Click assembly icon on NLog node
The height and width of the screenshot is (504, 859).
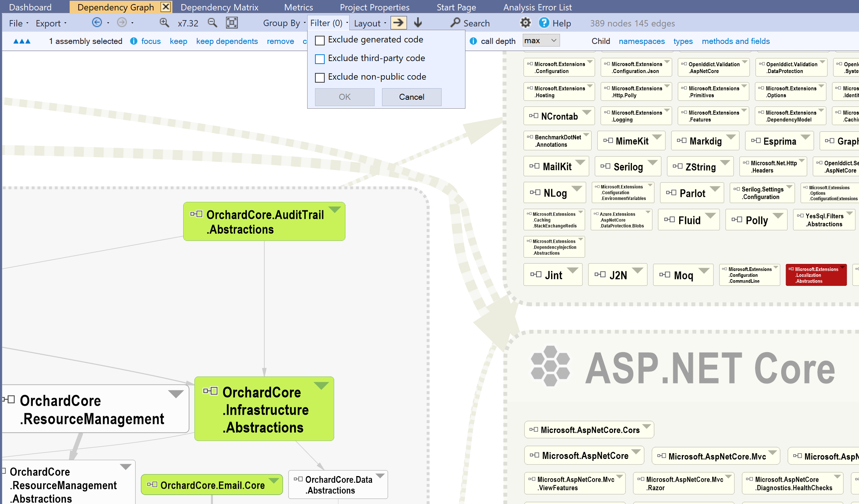(535, 192)
